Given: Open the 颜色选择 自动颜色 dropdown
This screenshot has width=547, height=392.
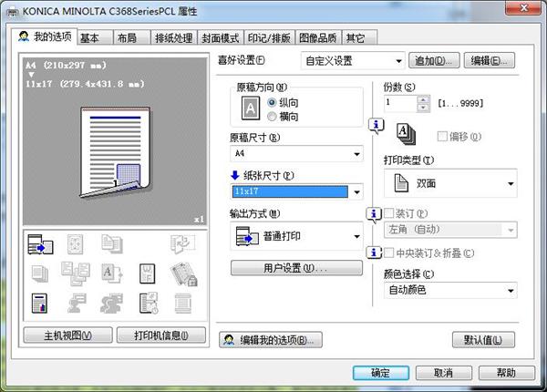Looking at the screenshot, I should tap(450, 290).
